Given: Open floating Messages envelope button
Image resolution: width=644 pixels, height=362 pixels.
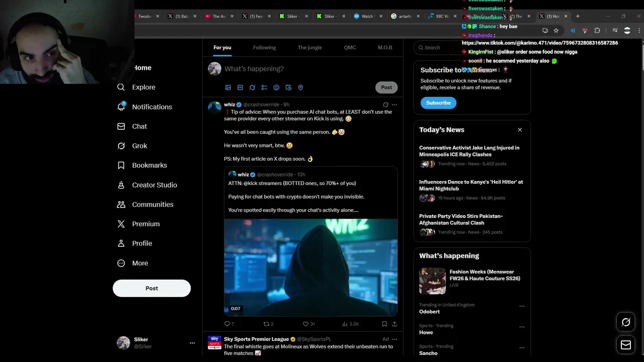Looking at the screenshot, I should tap(626, 345).
